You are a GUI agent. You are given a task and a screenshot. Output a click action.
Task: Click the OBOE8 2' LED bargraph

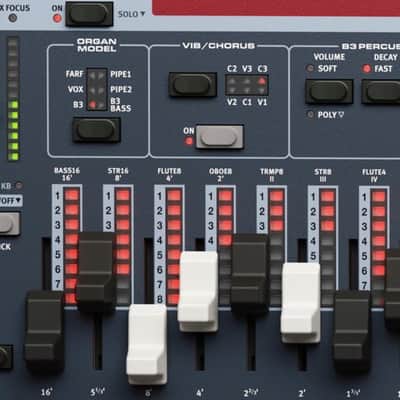tap(225, 246)
